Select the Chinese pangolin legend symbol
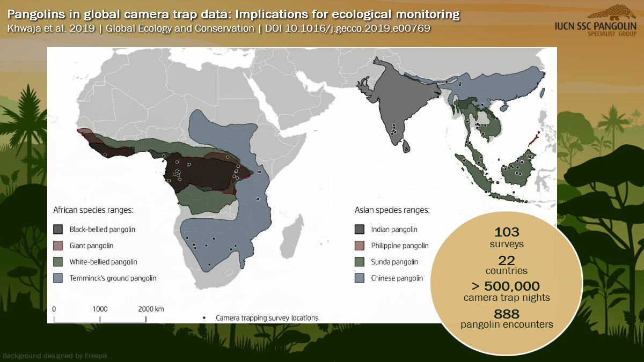This screenshot has height=362, width=644. click(x=361, y=278)
